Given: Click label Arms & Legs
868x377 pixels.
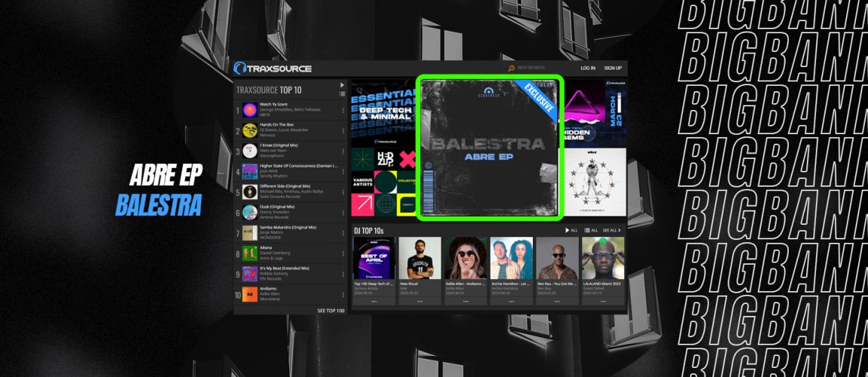Looking at the screenshot, I should coord(270,258).
